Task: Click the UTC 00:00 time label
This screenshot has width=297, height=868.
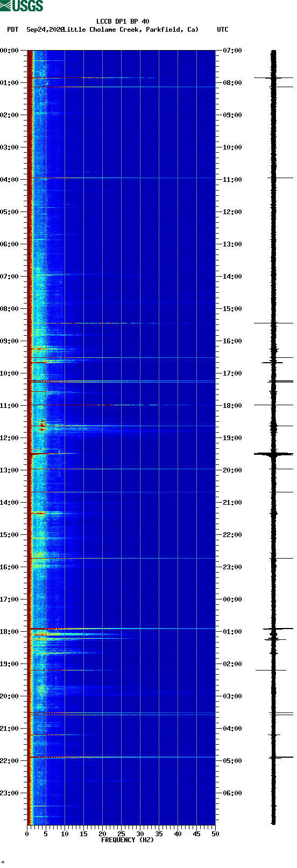Action: [x=232, y=599]
